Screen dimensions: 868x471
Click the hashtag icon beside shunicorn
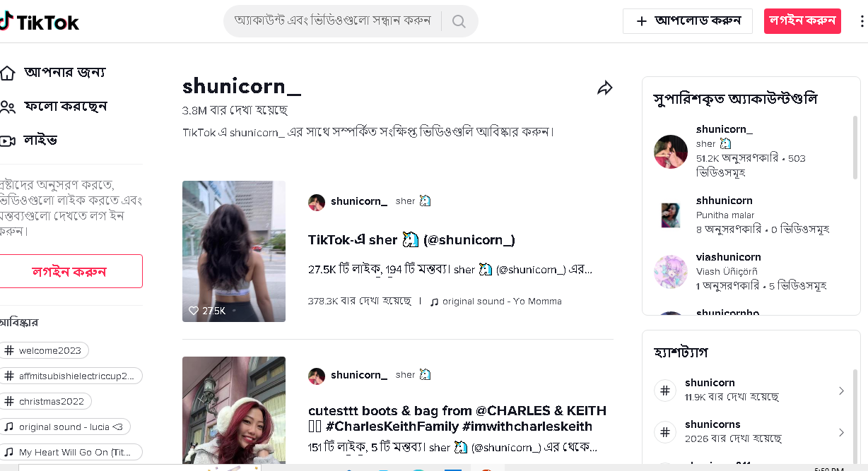coord(665,390)
